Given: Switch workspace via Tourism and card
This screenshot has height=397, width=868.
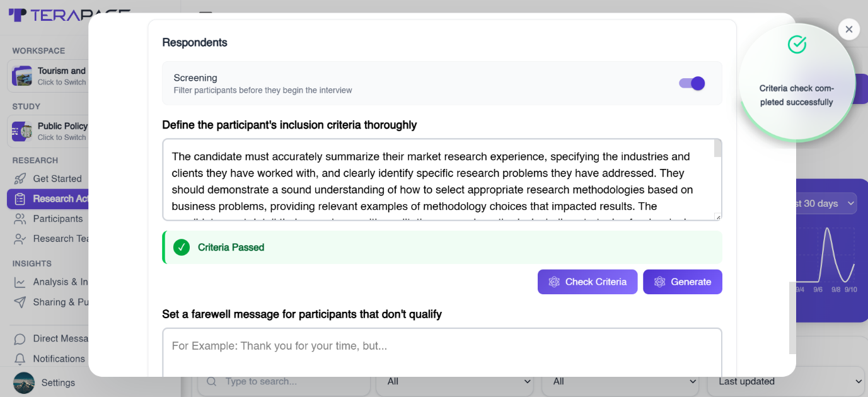Looking at the screenshot, I should 48,76.
